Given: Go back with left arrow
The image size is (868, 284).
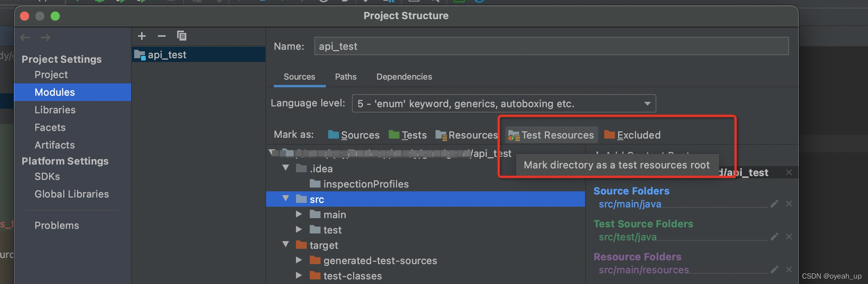Looking at the screenshot, I should point(25,38).
